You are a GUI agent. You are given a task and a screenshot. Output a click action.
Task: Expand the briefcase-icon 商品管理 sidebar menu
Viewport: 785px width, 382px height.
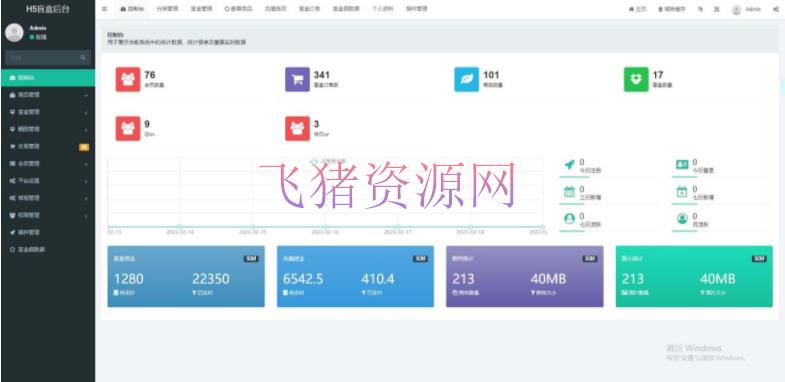(48, 95)
